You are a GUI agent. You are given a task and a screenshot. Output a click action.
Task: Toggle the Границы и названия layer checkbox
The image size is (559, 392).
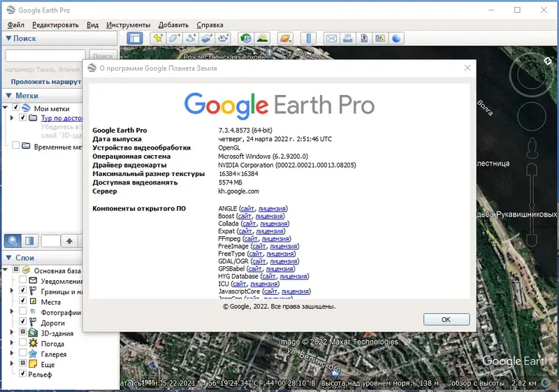pyautogui.click(x=22, y=290)
